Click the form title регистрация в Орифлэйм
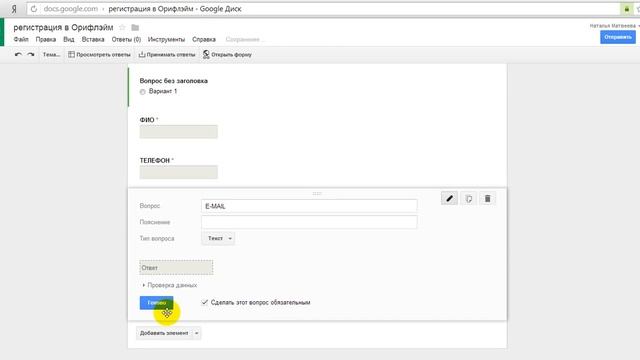The width and height of the screenshot is (640, 360). coord(63,27)
